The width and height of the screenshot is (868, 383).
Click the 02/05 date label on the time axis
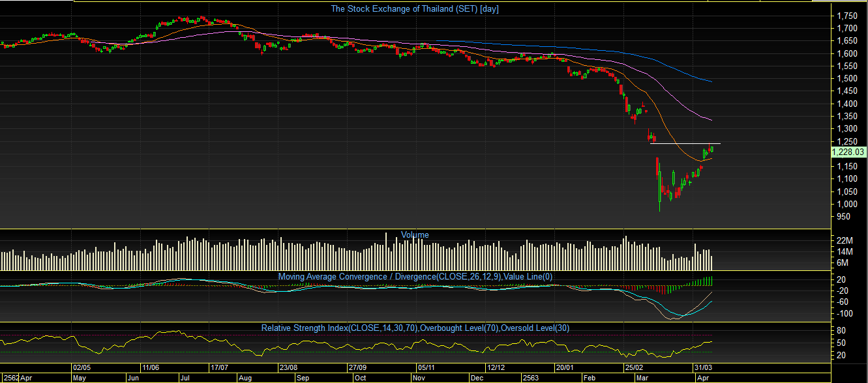tap(83, 367)
